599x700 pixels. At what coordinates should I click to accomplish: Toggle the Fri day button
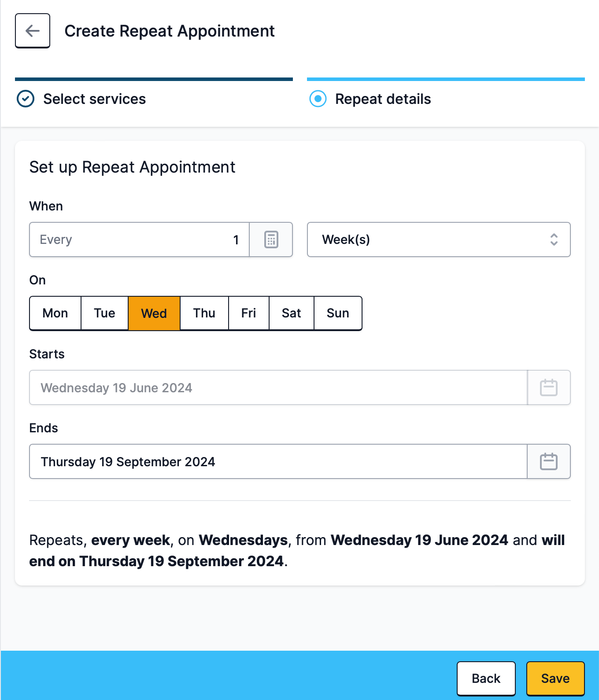249,313
